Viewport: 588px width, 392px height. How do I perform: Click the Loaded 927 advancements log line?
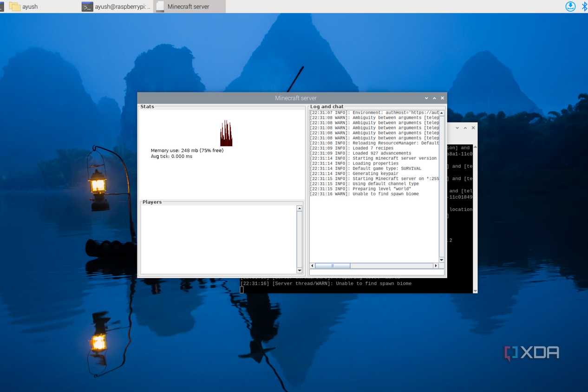pyautogui.click(x=360, y=153)
